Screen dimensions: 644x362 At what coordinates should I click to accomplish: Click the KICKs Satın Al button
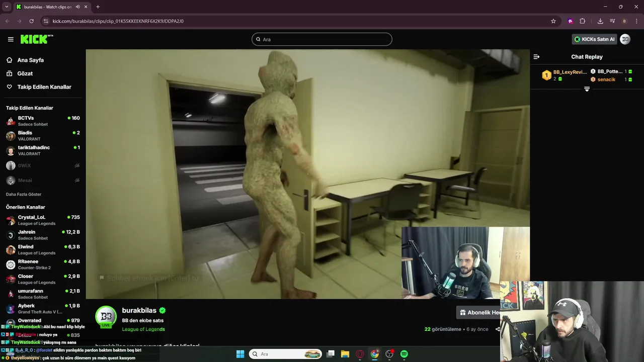(x=594, y=39)
